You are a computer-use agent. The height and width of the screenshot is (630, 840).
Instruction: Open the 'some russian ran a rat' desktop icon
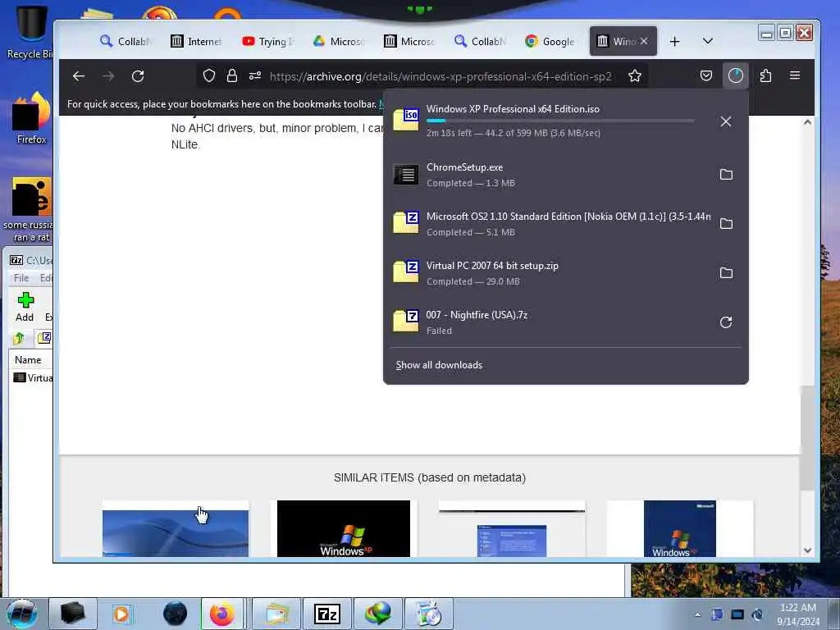pyautogui.click(x=30, y=209)
